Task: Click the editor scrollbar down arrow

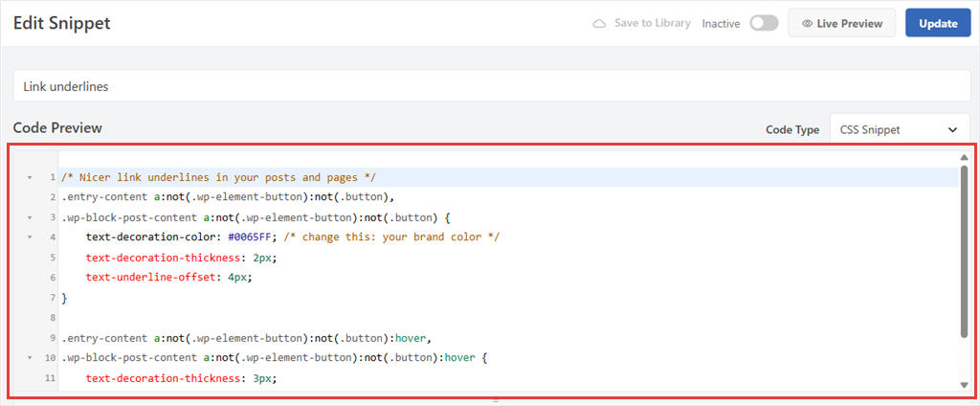Action: pyautogui.click(x=964, y=385)
